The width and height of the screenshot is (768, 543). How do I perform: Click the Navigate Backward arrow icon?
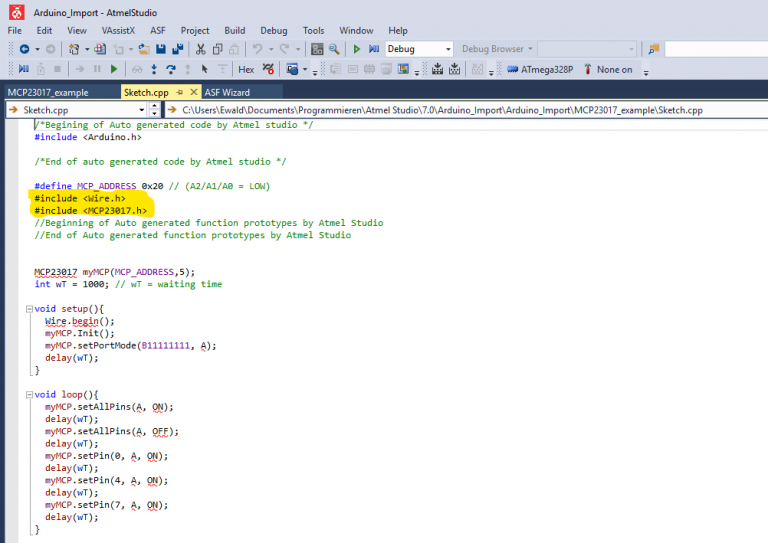pos(24,49)
